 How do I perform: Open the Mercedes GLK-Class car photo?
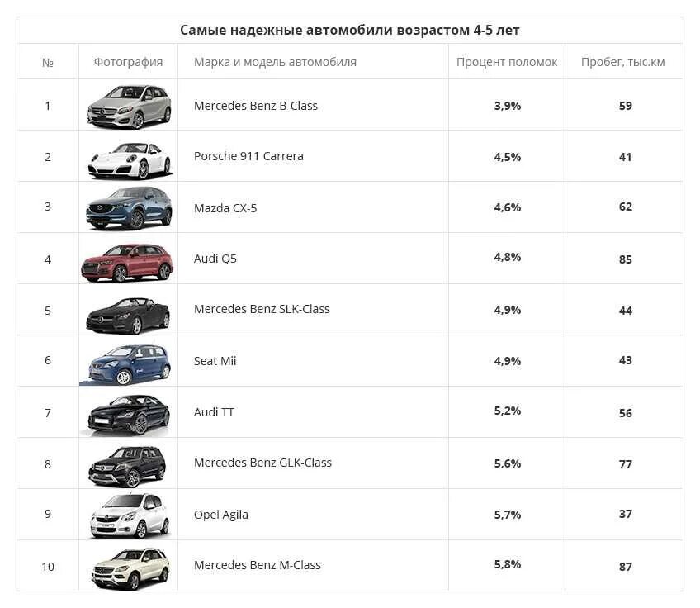pos(127,466)
